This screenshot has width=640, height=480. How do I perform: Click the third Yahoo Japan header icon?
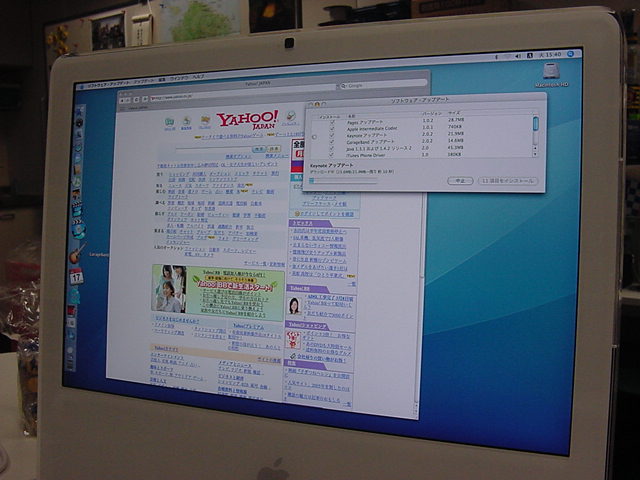coord(205,121)
